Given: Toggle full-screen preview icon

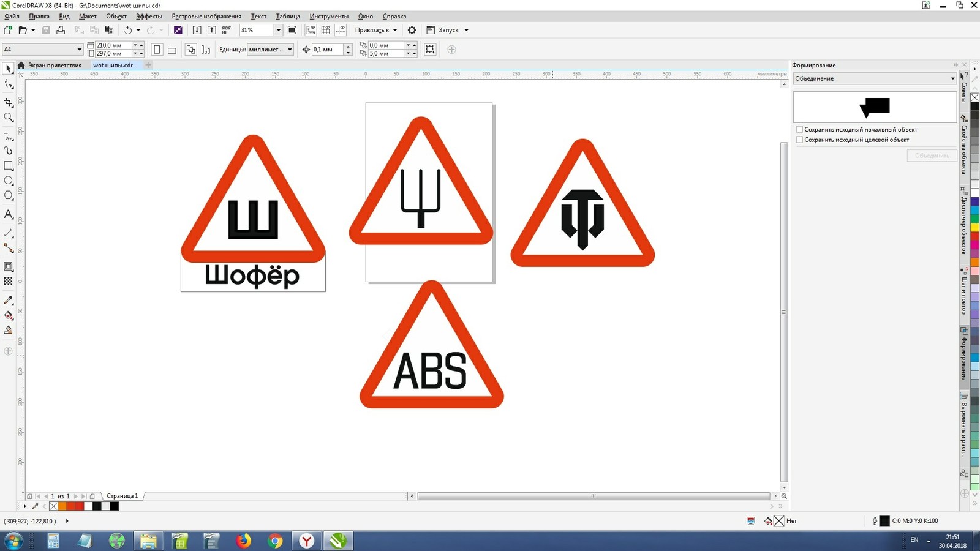Looking at the screenshot, I should coord(292,30).
